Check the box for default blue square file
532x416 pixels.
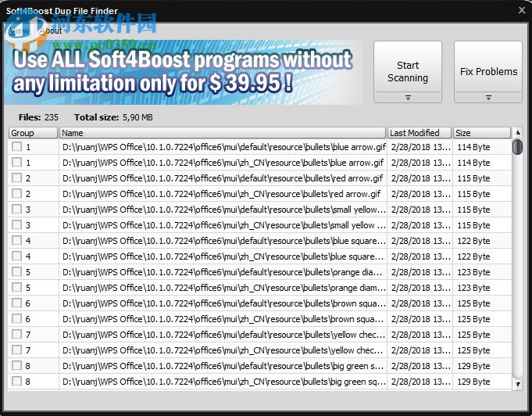[x=16, y=240]
